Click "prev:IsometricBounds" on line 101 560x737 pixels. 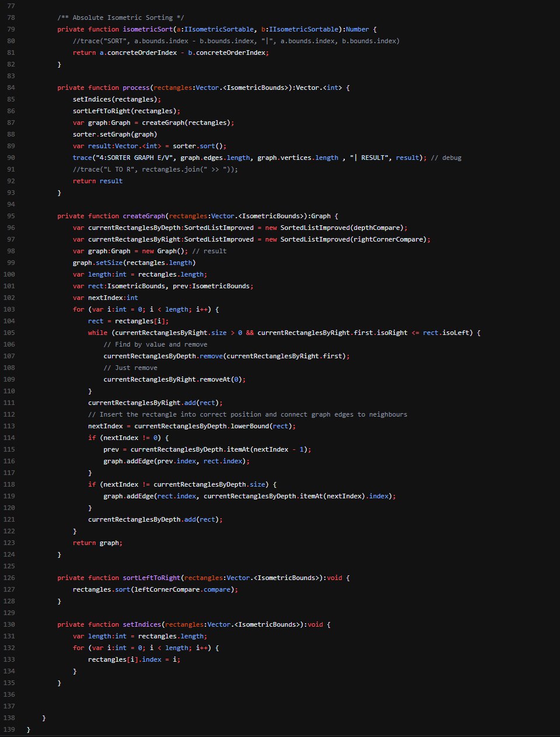click(x=211, y=286)
